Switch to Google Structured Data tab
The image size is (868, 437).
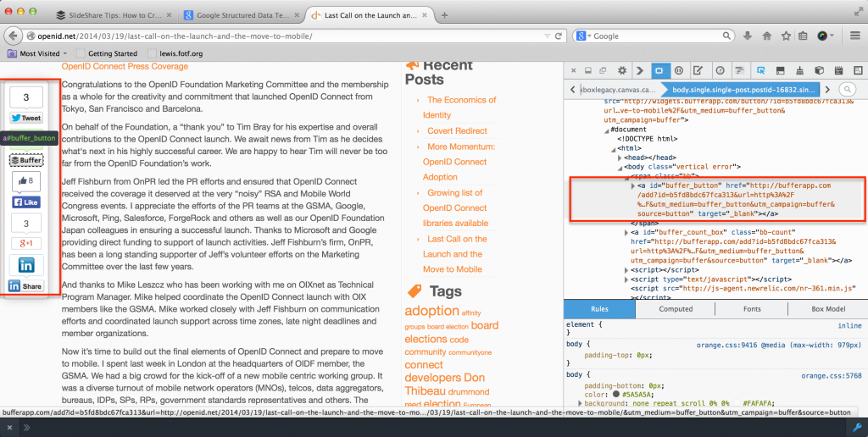pos(240,15)
